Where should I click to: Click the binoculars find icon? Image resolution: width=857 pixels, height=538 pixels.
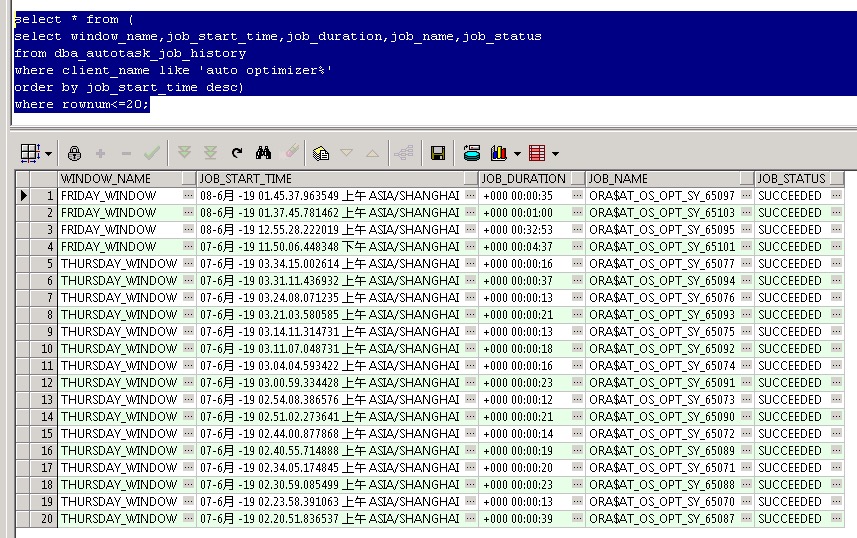(264, 153)
